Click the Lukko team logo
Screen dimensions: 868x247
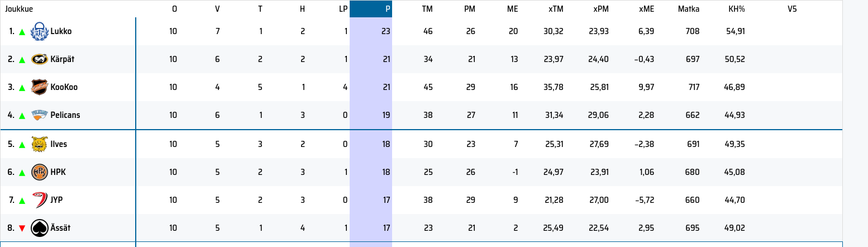coord(39,31)
